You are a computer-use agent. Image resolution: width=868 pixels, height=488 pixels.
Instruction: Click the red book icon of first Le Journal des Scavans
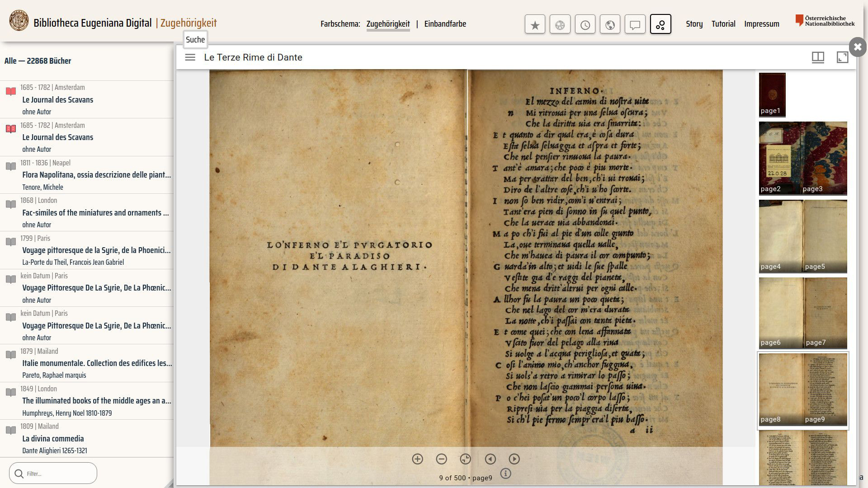click(11, 92)
